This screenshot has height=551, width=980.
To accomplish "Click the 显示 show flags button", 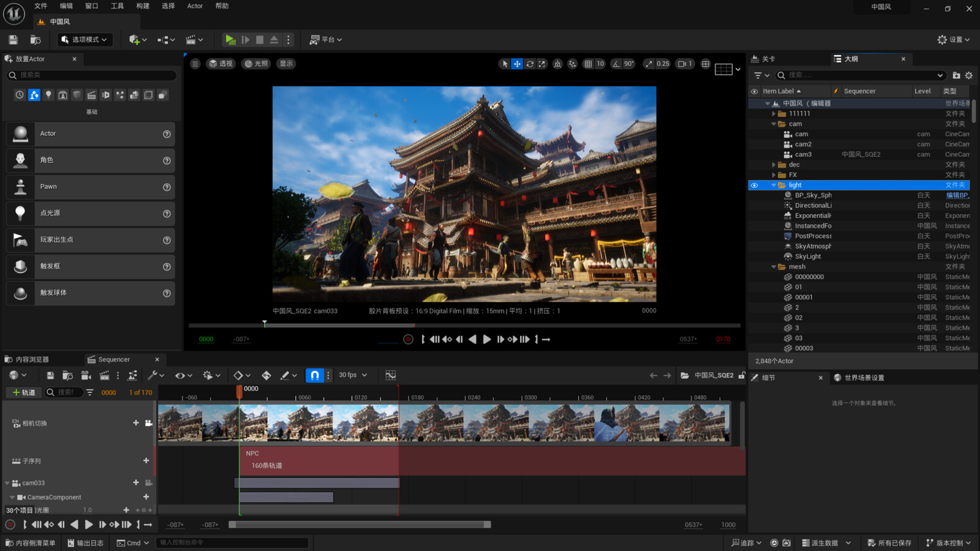I will point(286,64).
